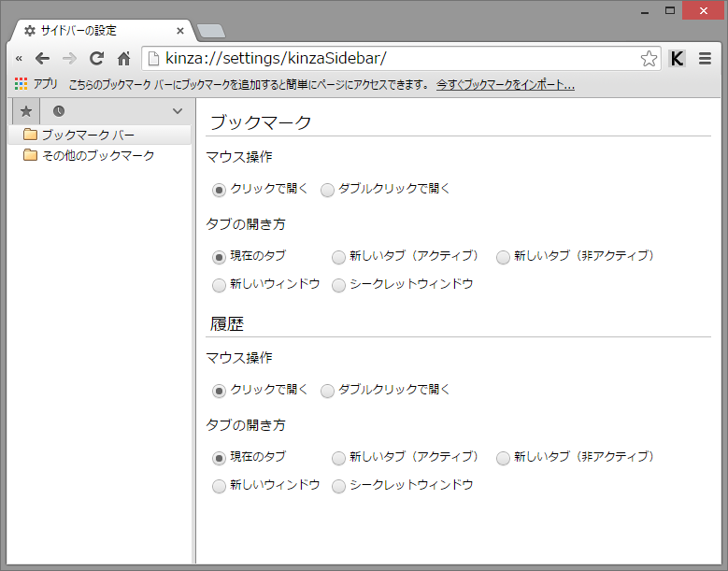Choose 新しいタブ（アクティブ）for 履歴
This screenshot has width=728, height=571.
coord(338,458)
